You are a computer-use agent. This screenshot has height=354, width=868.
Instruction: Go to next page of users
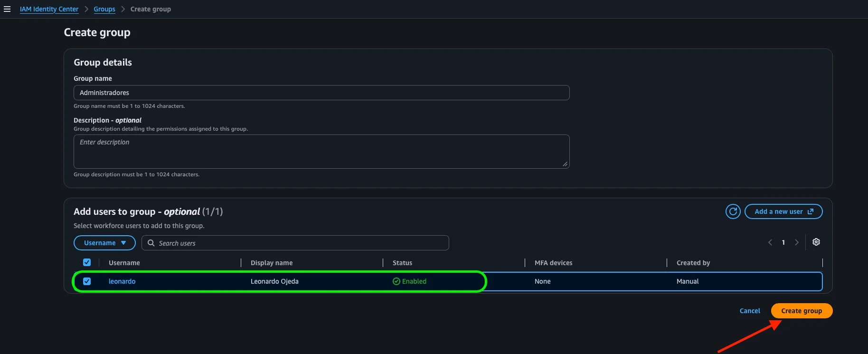tap(797, 242)
